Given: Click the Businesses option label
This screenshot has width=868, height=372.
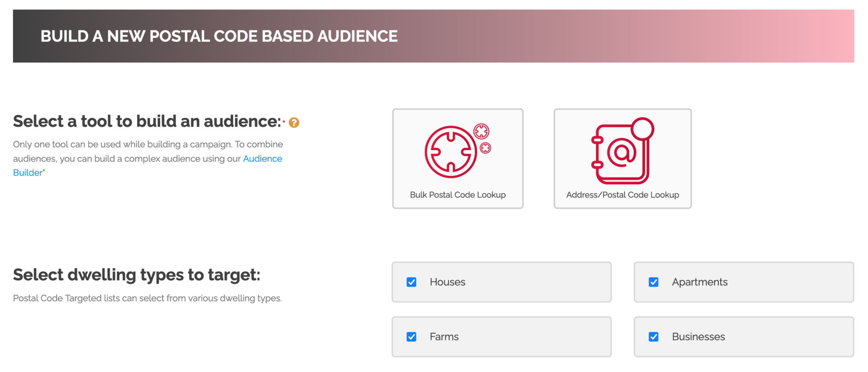Looking at the screenshot, I should 698,337.
